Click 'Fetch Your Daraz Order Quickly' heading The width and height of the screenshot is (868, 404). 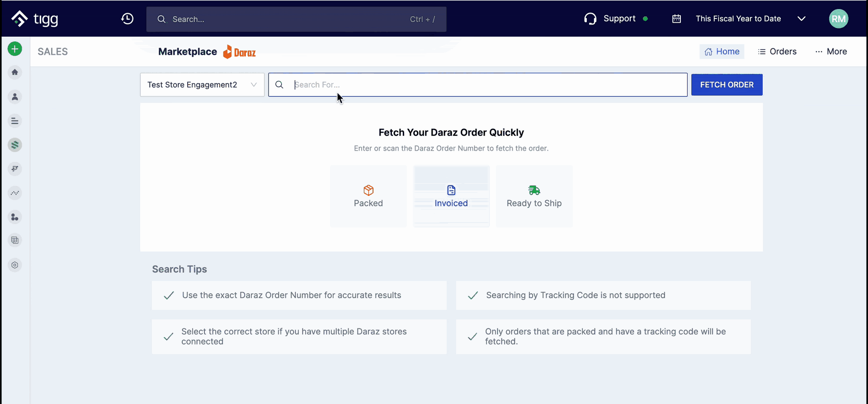pos(451,133)
